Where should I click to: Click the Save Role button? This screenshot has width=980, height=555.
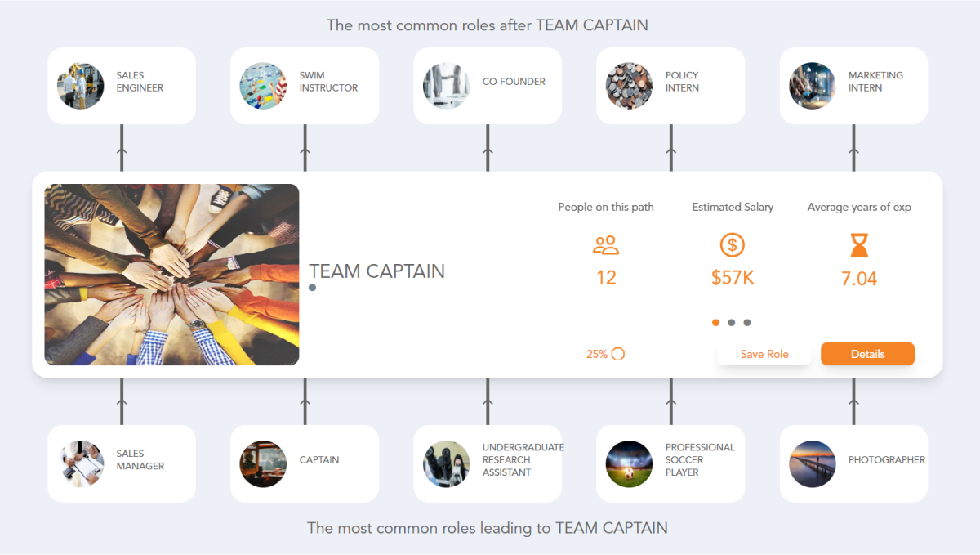[764, 354]
